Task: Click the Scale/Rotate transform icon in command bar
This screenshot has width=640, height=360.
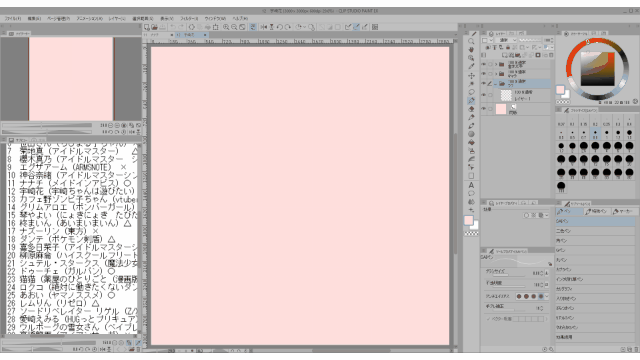Action: point(216,27)
